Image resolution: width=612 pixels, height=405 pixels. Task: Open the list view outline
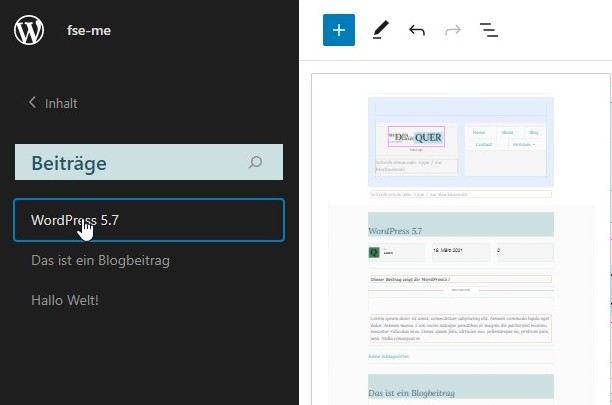tap(489, 30)
